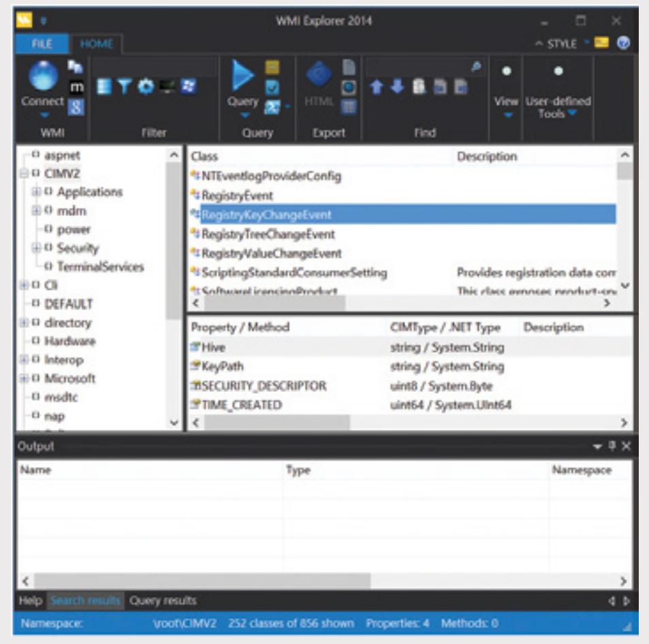
Task: Collapse the CIMV2 tree node
Action: (24, 173)
